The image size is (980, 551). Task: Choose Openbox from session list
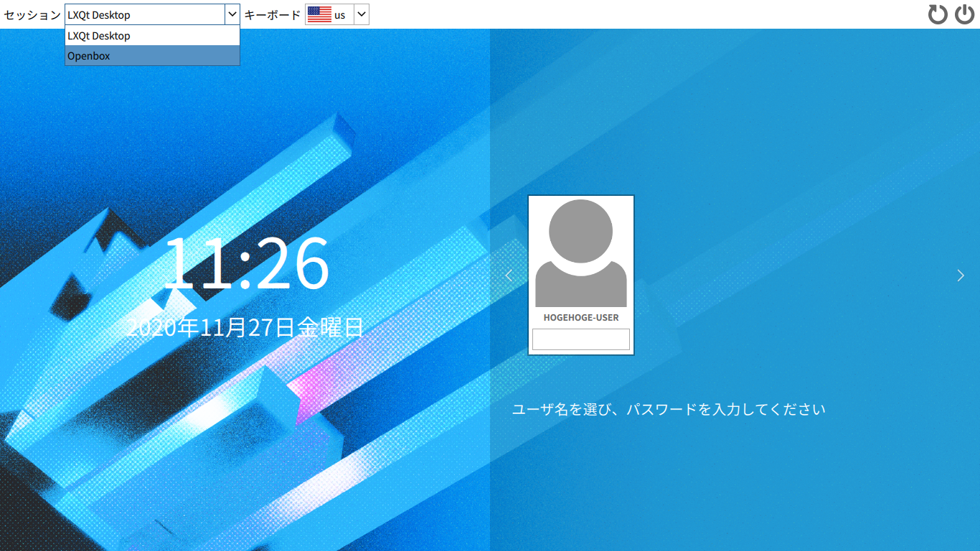(x=152, y=55)
